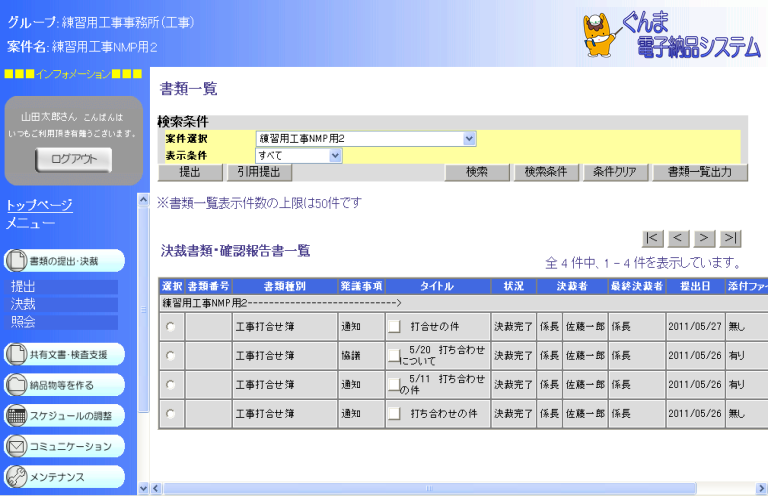Click the 引用提出 button
768x496 pixels.
259,172
